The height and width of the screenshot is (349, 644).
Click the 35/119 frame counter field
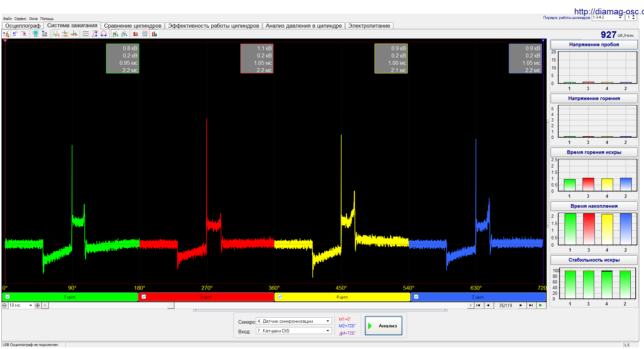(x=505, y=305)
